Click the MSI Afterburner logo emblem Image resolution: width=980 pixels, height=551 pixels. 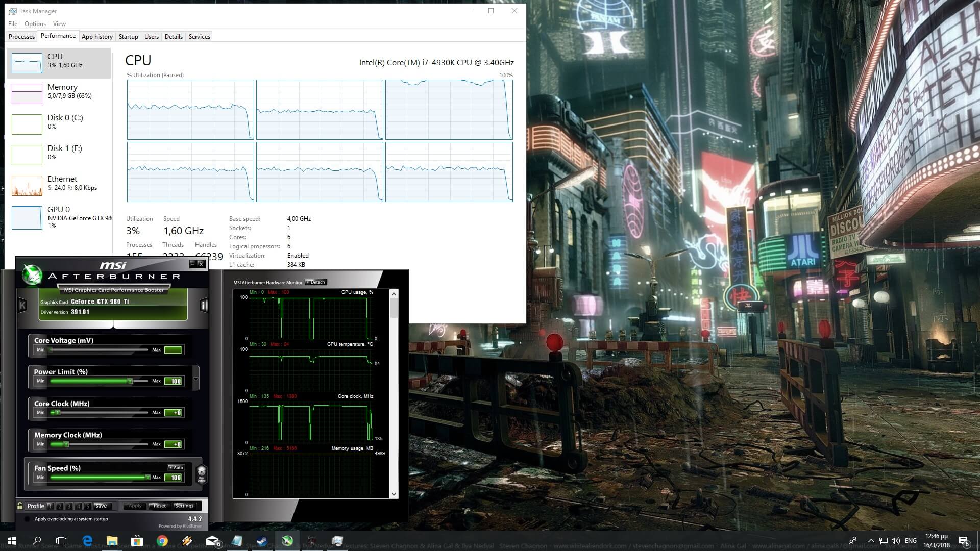(32, 275)
